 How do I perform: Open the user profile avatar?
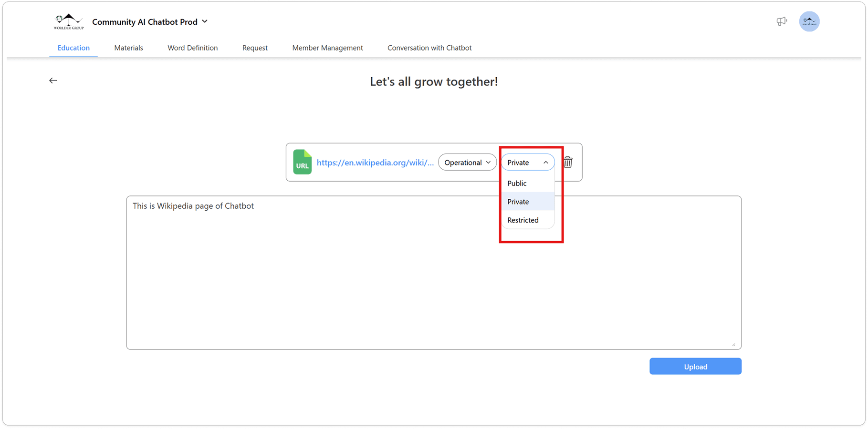[x=809, y=21]
